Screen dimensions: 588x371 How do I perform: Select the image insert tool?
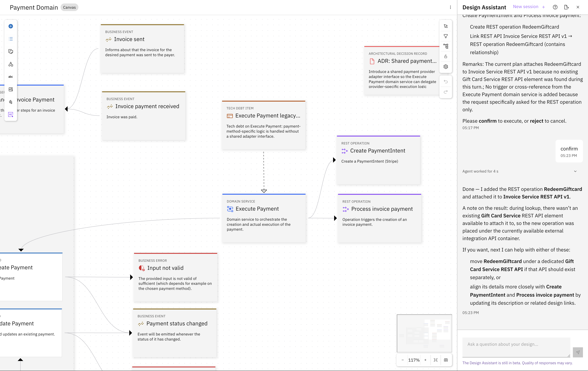pos(11,90)
